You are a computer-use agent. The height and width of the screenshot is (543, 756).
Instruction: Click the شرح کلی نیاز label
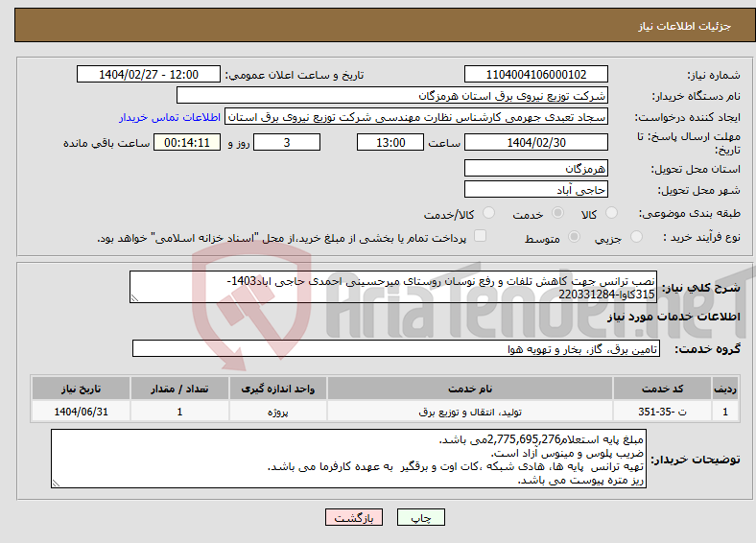tap(701, 288)
